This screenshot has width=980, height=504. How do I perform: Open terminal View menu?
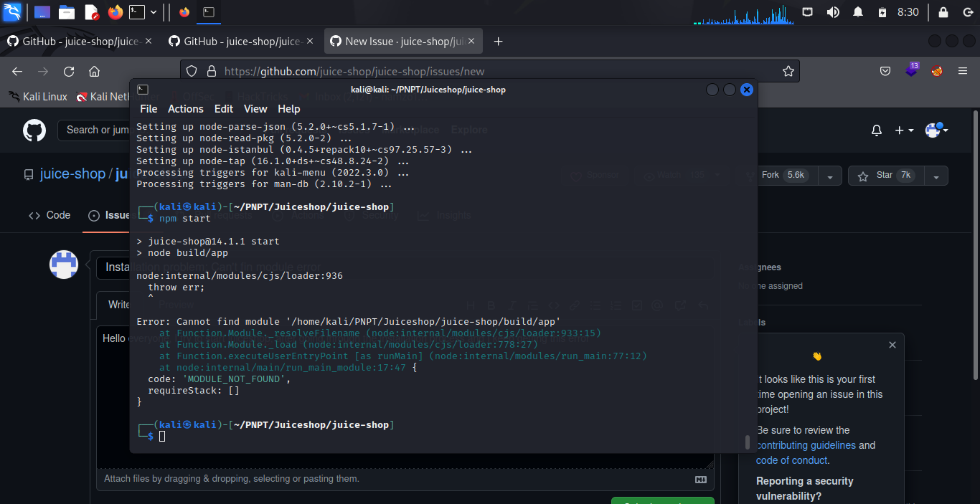255,109
